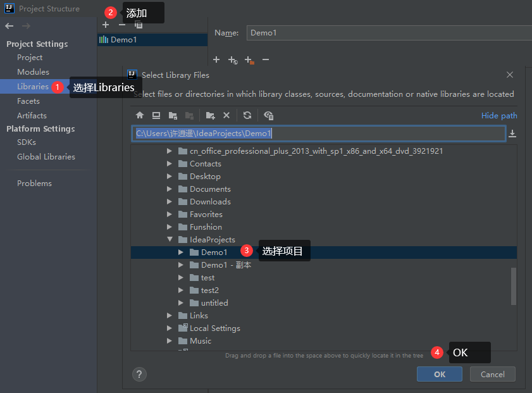This screenshot has height=393, width=532.
Task: Remove library root with minus icon under Name
Action: 266,59
